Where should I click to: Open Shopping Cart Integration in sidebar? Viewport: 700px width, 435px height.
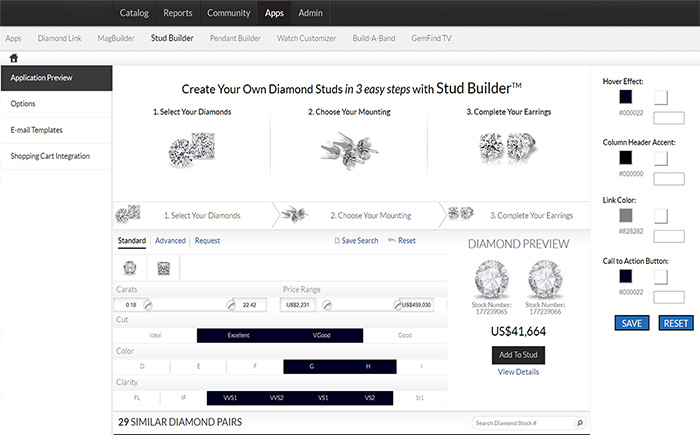click(x=57, y=156)
